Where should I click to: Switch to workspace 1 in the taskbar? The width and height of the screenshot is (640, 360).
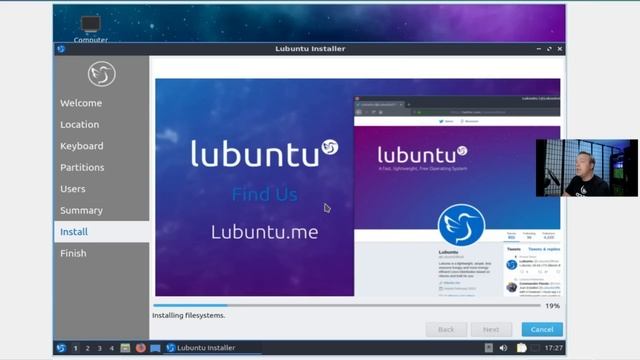tap(75, 348)
